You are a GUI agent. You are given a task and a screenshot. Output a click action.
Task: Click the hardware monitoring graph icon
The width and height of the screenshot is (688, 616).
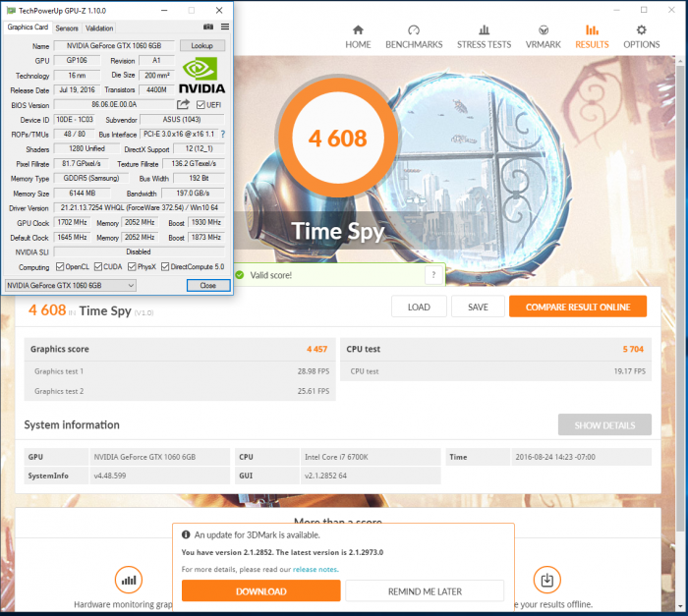pyautogui.click(x=129, y=580)
